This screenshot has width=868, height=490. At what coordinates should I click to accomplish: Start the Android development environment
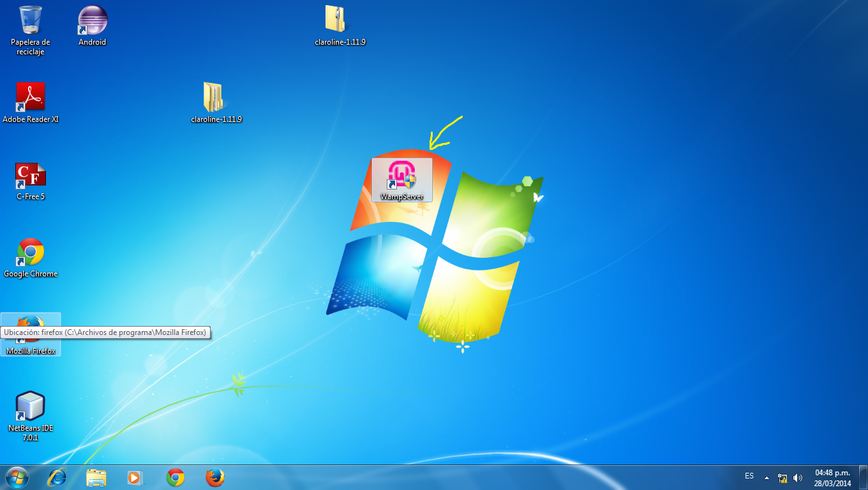(91, 20)
